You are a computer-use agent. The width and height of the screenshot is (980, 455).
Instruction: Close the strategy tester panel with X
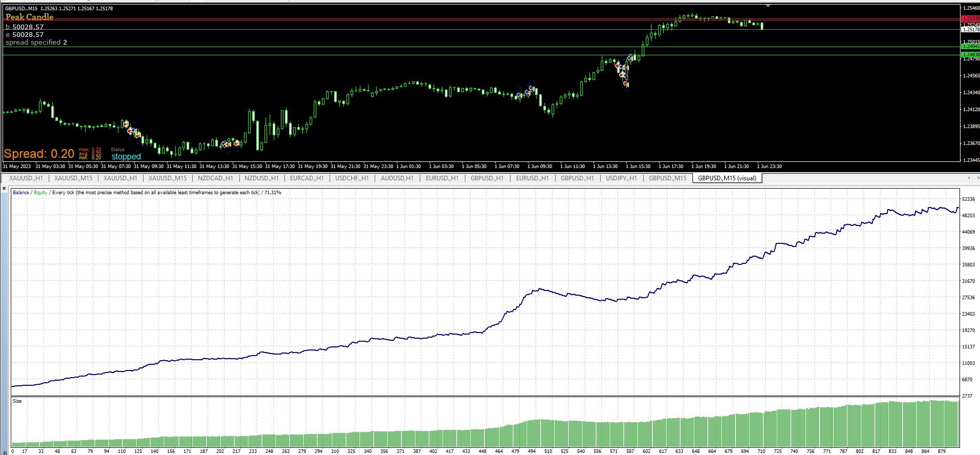tap(5, 189)
